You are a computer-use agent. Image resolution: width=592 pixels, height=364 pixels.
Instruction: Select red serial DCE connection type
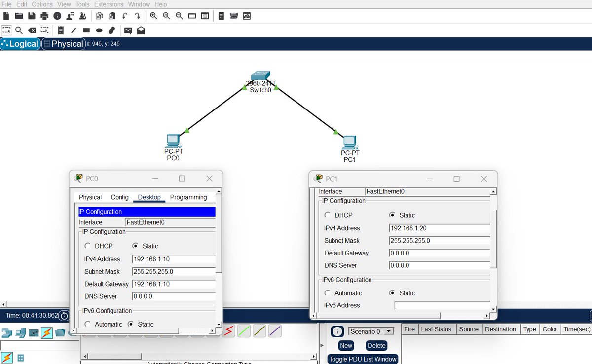tap(228, 331)
